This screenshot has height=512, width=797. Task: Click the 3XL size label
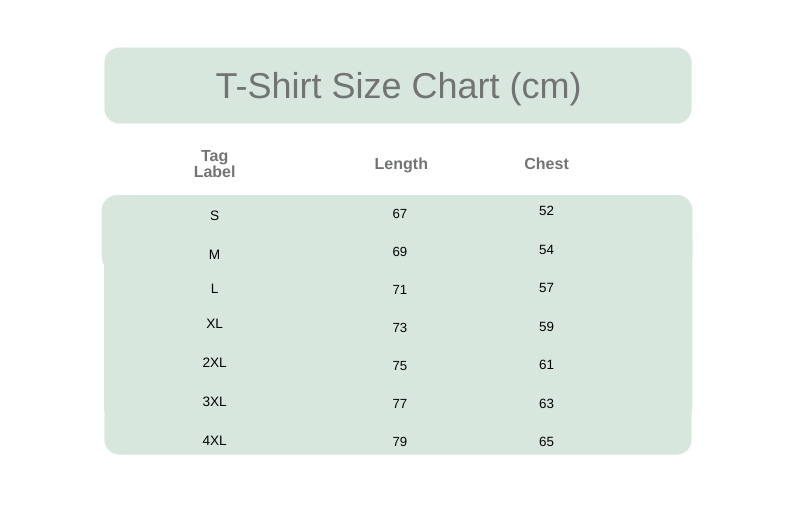coord(214,401)
